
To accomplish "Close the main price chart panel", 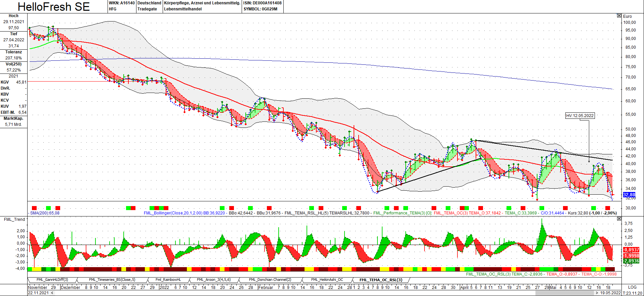I will pos(619,16).
